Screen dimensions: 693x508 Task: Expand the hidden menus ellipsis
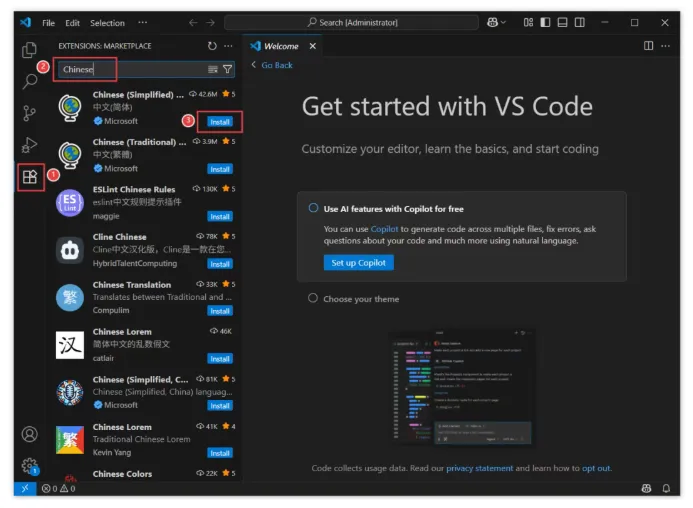142,22
